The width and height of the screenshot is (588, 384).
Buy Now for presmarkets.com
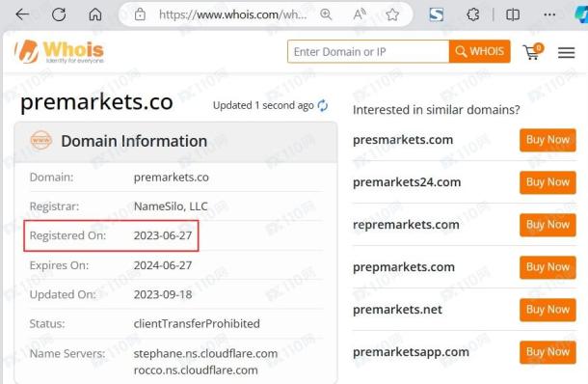pos(548,140)
